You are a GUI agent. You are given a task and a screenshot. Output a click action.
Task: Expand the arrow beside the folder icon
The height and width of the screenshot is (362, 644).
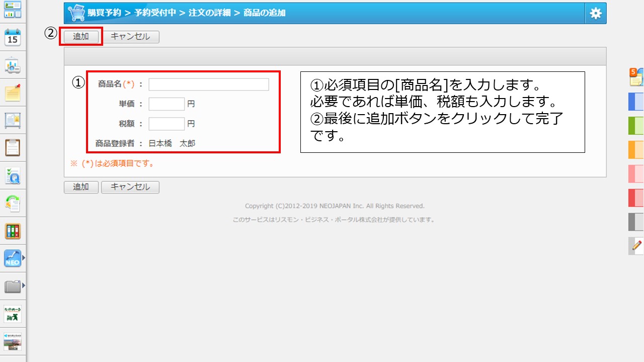point(23,286)
